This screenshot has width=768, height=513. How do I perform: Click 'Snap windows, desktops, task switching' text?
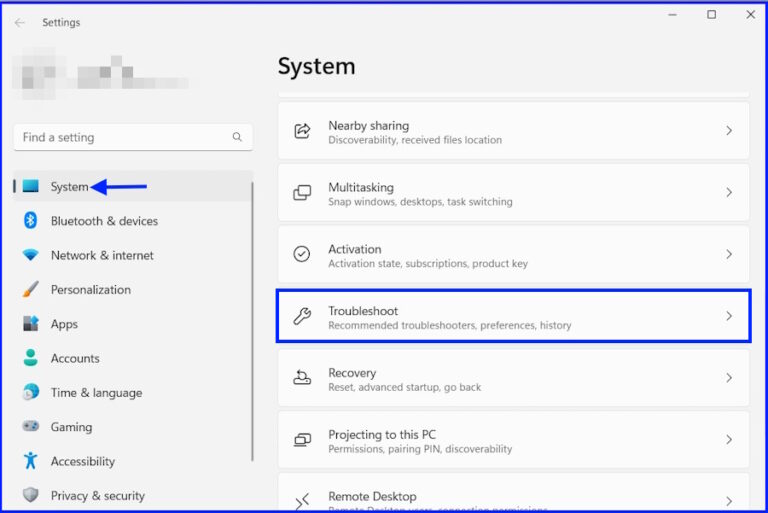[420, 202]
